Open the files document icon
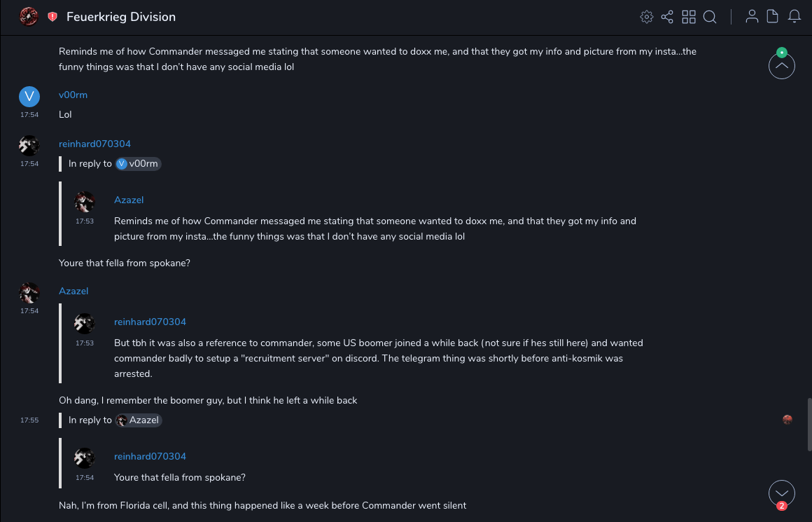Screen dimensions: 812x522 pos(773,17)
